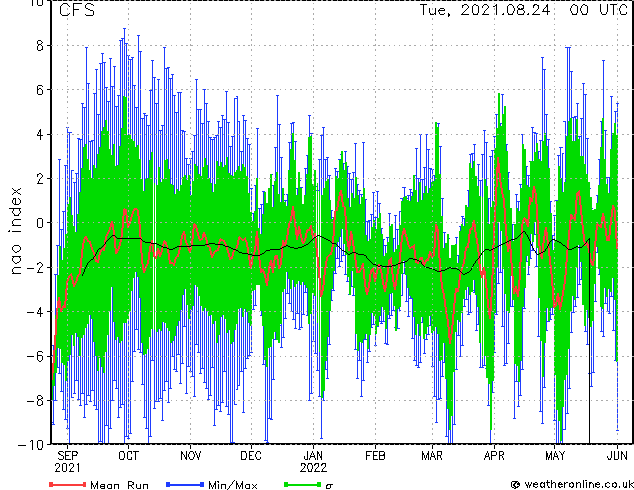This screenshot has width=634, height=490.
Task: Select y-axis value -10
Action: 31,445
